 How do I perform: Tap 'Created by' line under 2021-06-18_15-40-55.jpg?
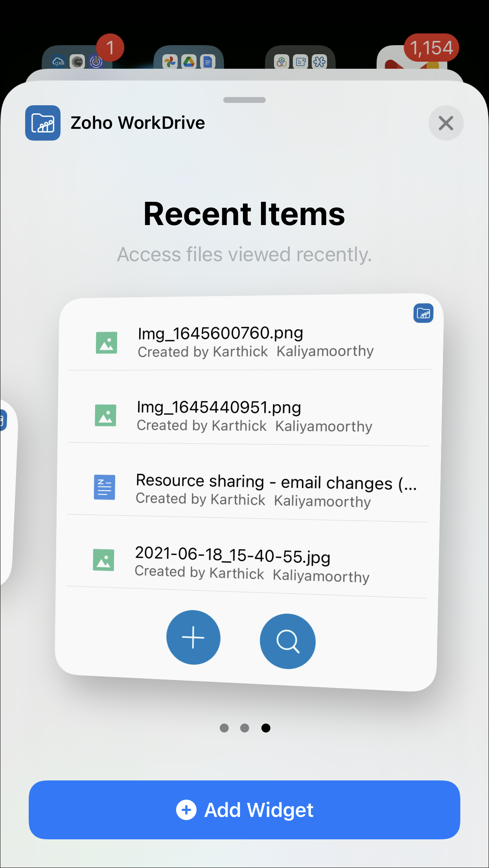[252, 574]
